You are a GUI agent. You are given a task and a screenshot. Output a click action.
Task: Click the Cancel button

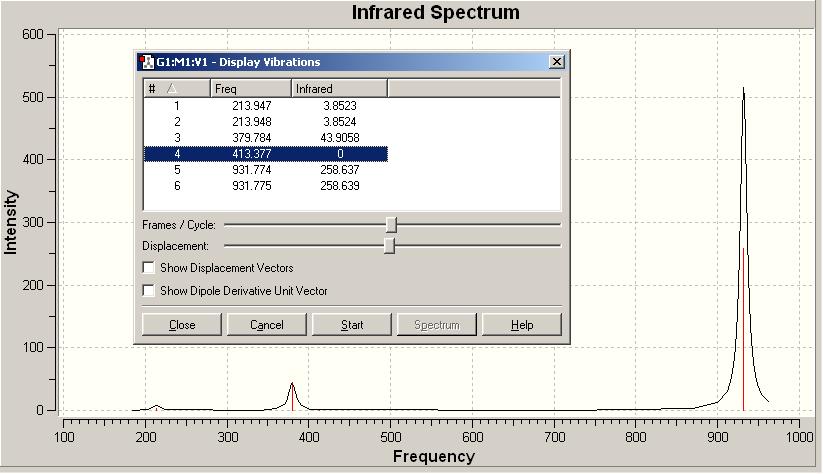point(267,325)
